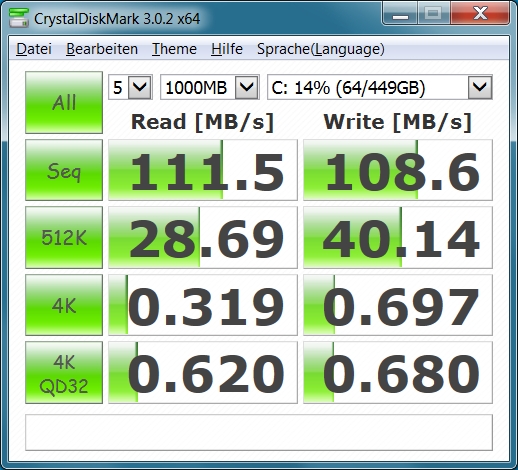Start the 4K QD32 test
Viewport: 518px width, 470px height.
pyautogui.click(x=64, y=372)
